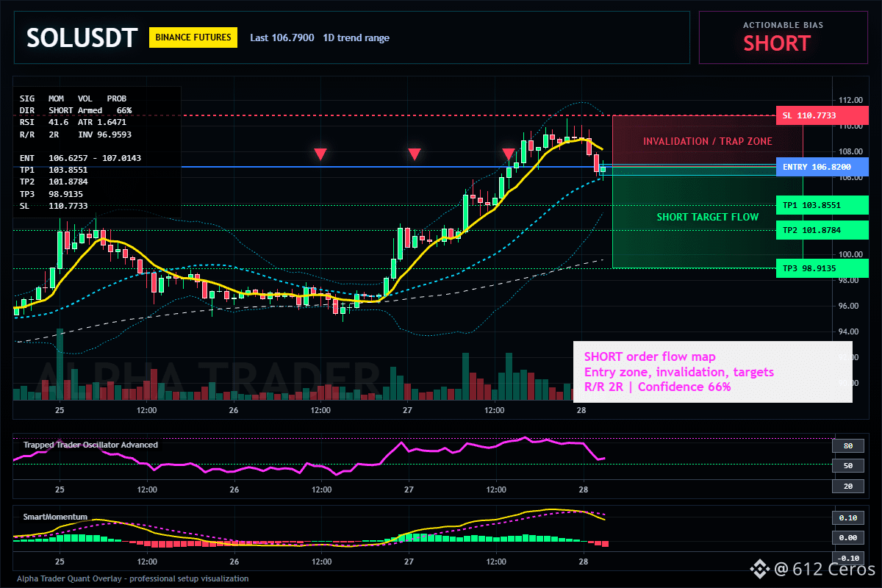Click the 96.00 price axis label
Image resolution: width=882 pixels, height=588 pixels.
point(850,306)
